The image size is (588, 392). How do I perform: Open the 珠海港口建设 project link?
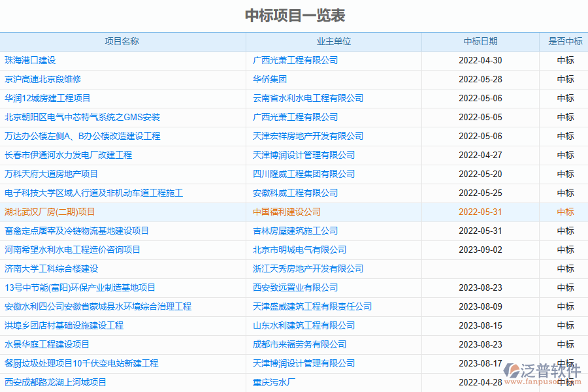coord(30,60)
